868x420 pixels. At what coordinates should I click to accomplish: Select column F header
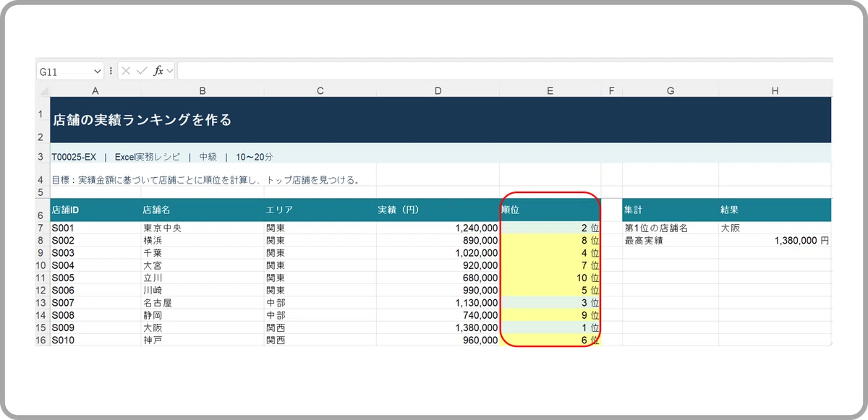click(x=612, y=91)
